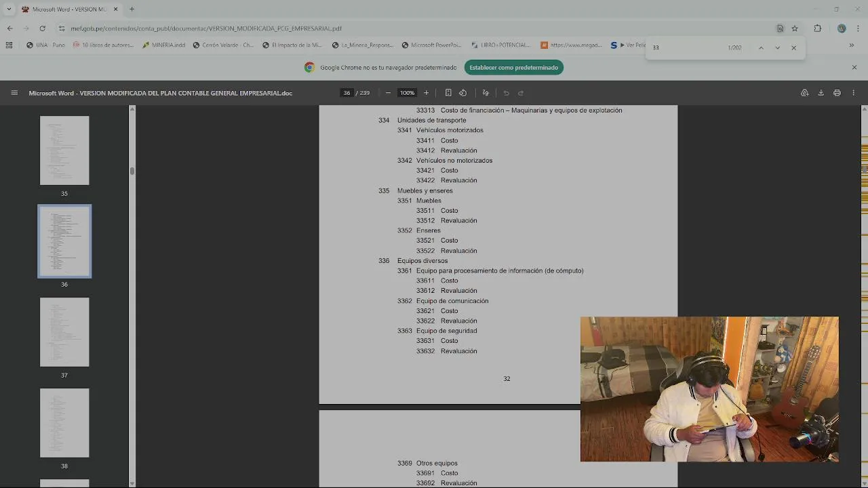Close the Microsoft Word - VERSION tab

pyautogui.click(x=115, y=9)
